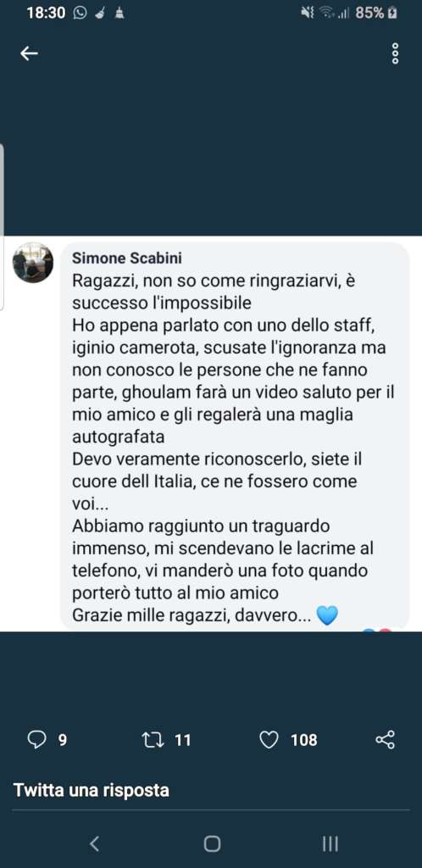Screen dimensions: 422x868
Task: Open Simone Scabini's profile picture
Action: click(x=33, y=263)
